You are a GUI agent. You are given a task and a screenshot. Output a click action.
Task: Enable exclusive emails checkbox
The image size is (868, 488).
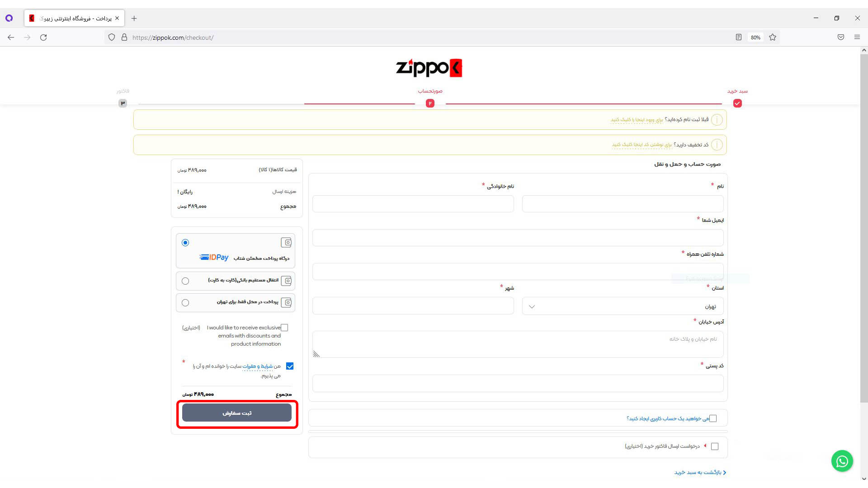[284, 328]
